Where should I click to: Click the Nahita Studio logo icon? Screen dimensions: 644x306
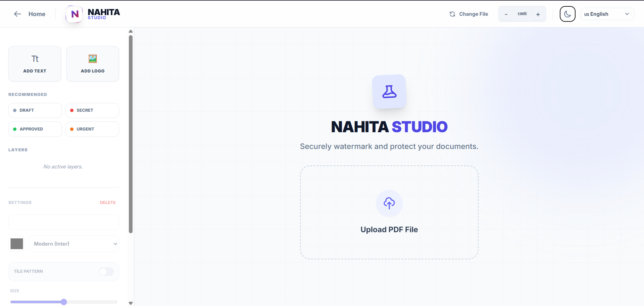click(74, 14)
